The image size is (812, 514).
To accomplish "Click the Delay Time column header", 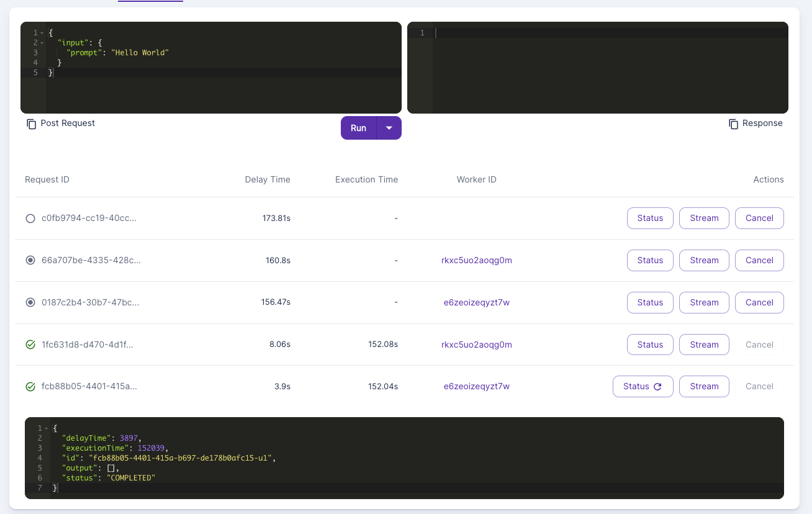I will pyautogui.click(x=268, y=180).
